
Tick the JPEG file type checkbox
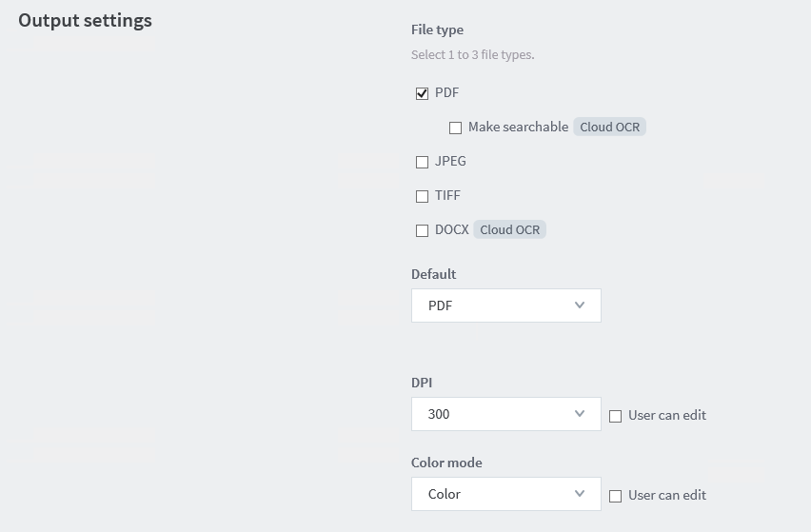(422, 162)
